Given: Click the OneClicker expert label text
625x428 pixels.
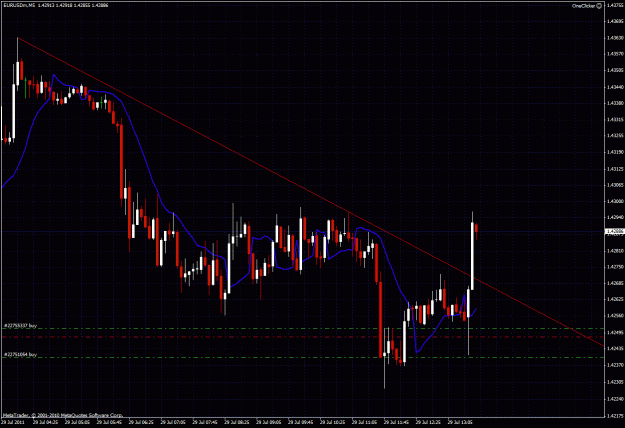Looking at the screenshot, I should click(x=584, y=6).
